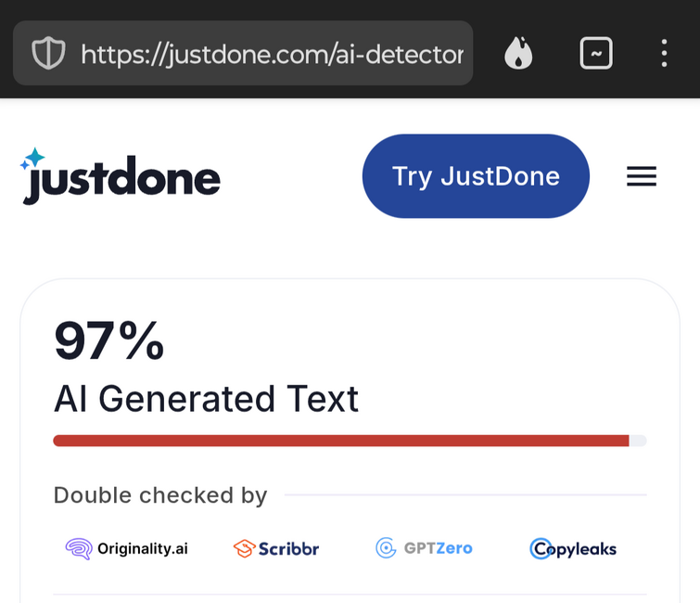Click the Scribbr wordmark
Image resolution: width=700 pixels, height=603 pixels.
click(x=289, y=549)
